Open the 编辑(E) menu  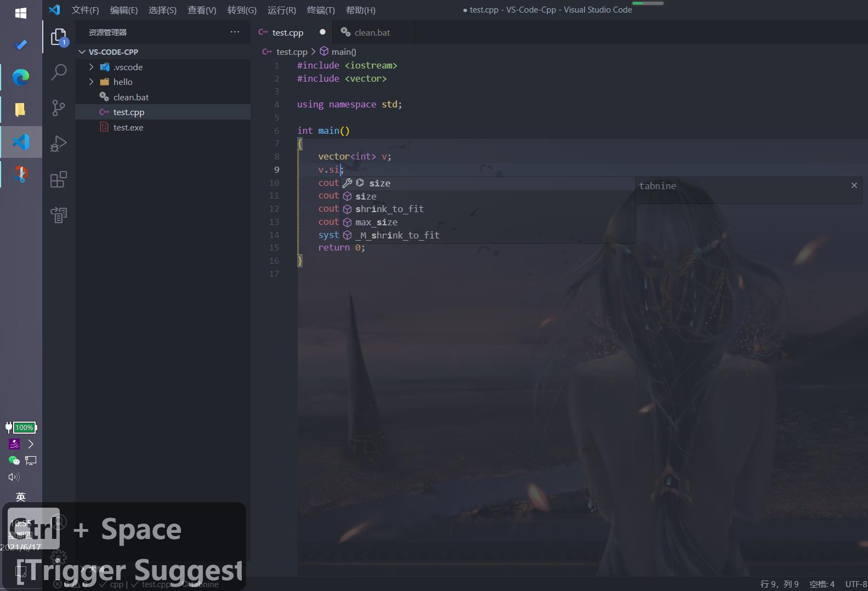click(x=124, y=10)
